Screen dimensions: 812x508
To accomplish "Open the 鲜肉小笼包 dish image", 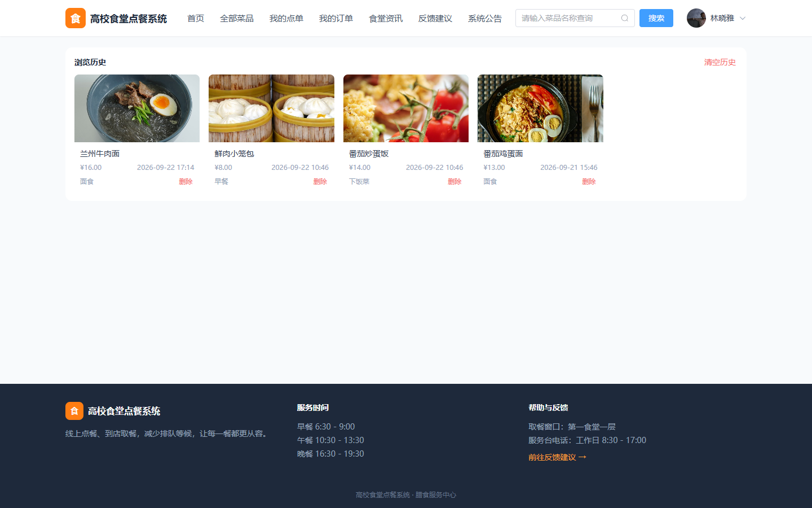I will coord(271,108).
